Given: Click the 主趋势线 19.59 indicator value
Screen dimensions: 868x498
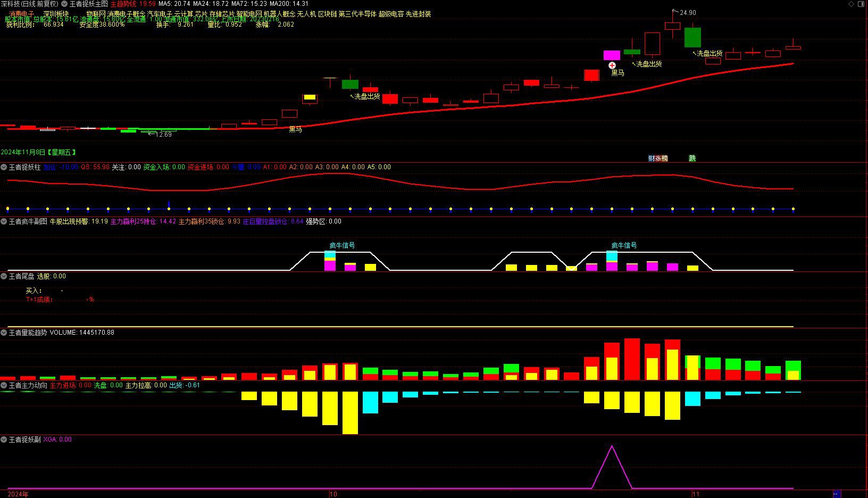Looking at the screenshot, I should point(133,4).
